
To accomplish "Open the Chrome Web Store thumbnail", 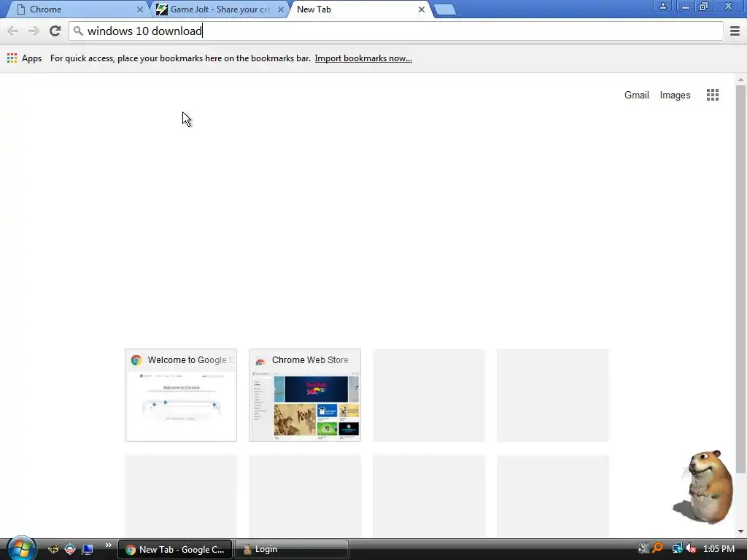I will (x=305, y=395).
